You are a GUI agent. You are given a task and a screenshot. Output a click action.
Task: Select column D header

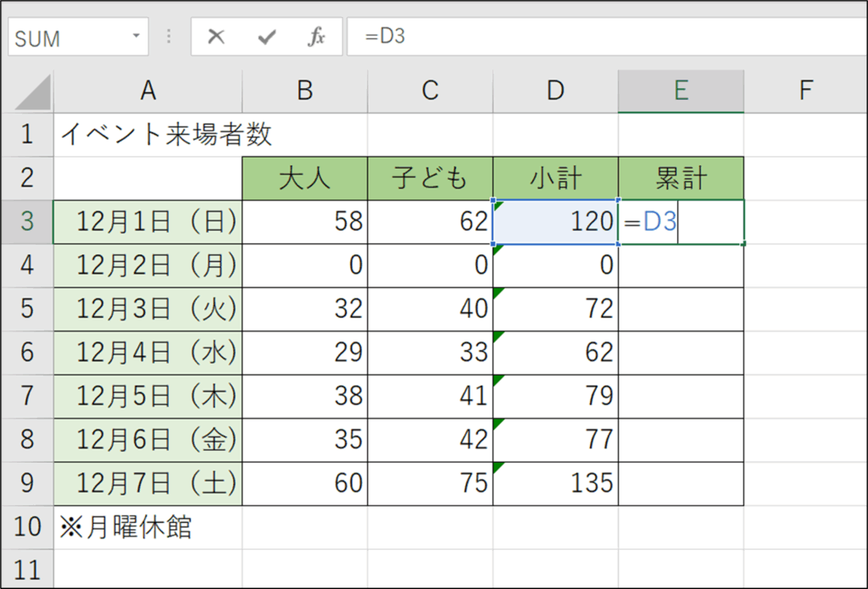pos(555,91)
